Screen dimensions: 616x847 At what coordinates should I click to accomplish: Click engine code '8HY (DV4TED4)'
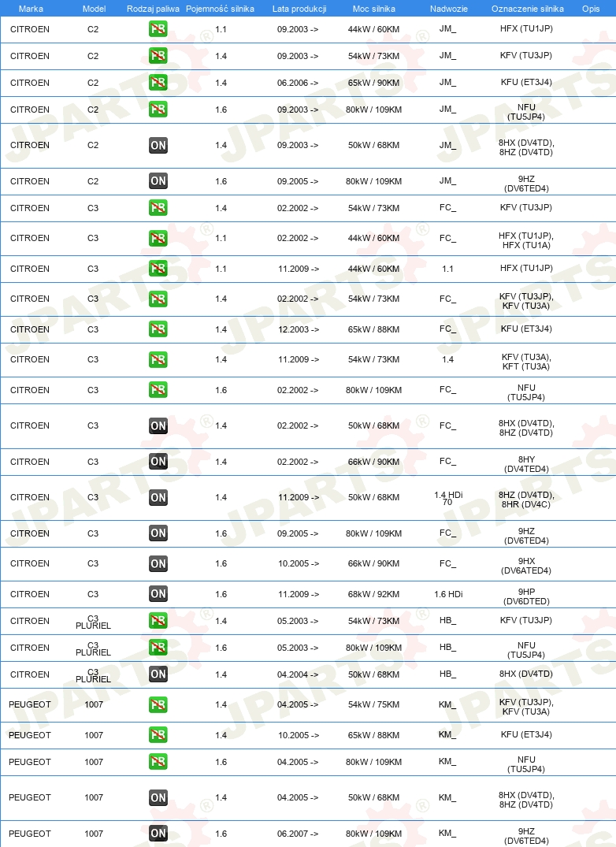point(526,464)
